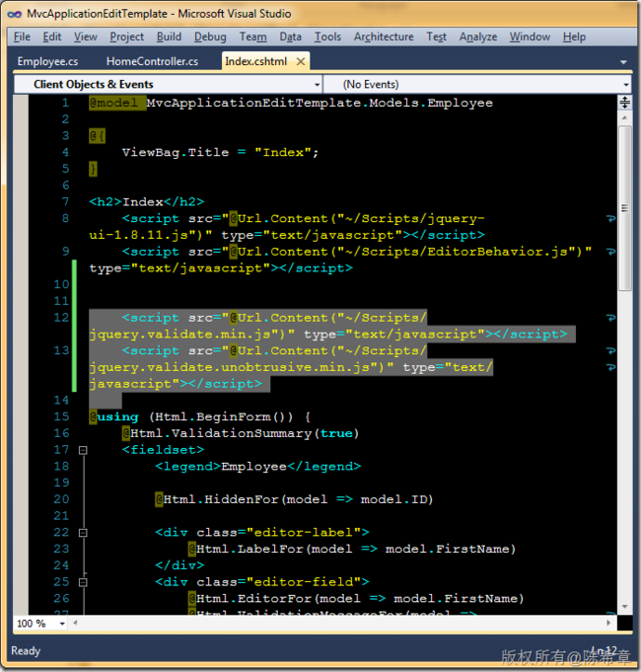
Task: Open the Build menu
Action: tap(169, 37)
